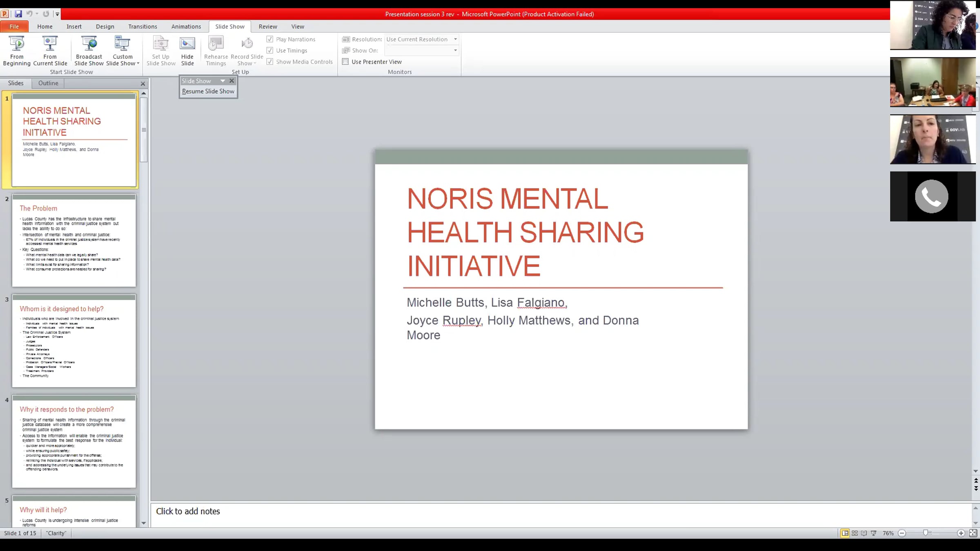
Task: Switch to Reading View icon
Action: (x=864, y=533)
